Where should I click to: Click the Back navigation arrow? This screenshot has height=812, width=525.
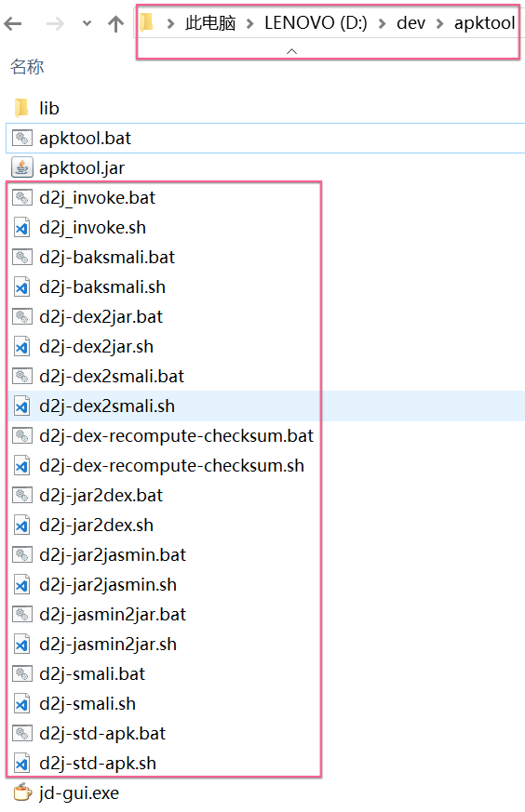click(x=12, y=23)
